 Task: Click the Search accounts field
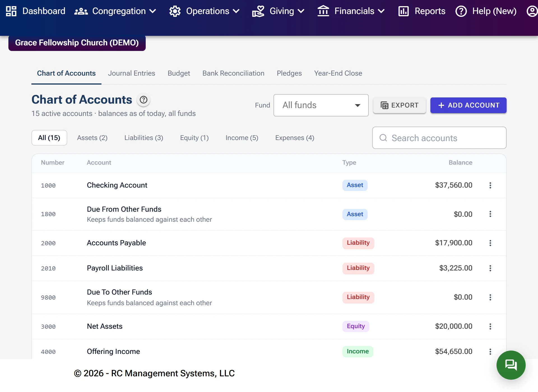439,138
